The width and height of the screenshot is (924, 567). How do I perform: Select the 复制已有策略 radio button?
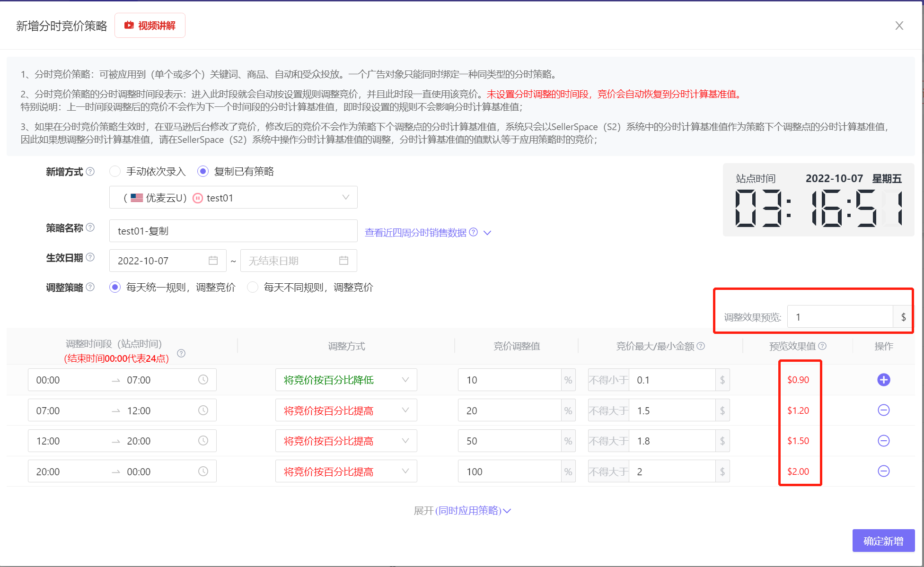(x=202, y=171)
